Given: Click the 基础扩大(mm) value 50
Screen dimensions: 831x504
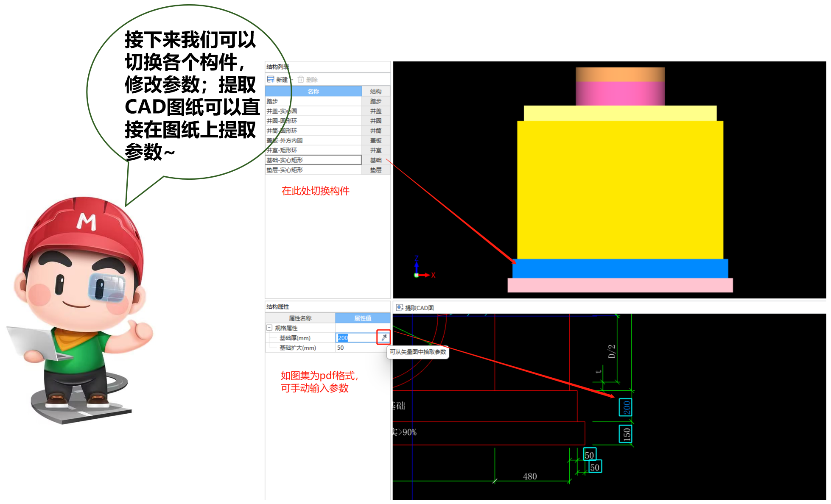Looking at the screenshot, I should [363, 348].
